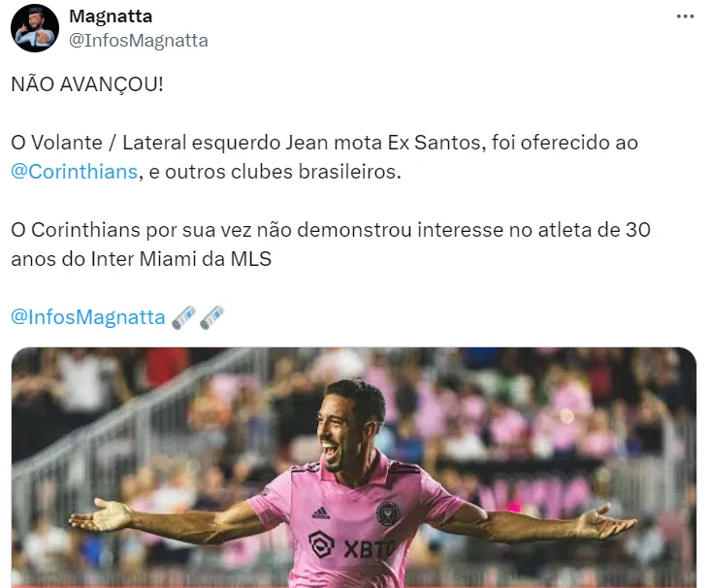
Task: Click the Adidas logo on the pink jersey
Action: pos(321,512)
